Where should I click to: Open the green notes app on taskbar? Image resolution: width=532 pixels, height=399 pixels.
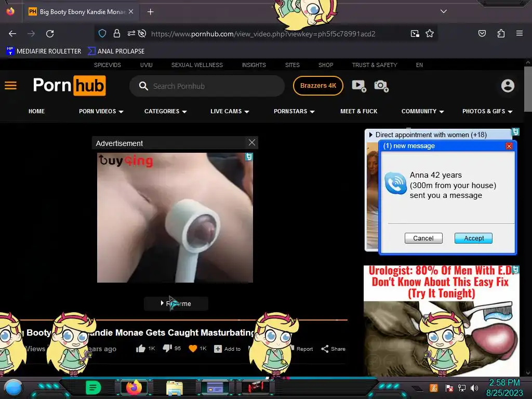tap(93, 388)
